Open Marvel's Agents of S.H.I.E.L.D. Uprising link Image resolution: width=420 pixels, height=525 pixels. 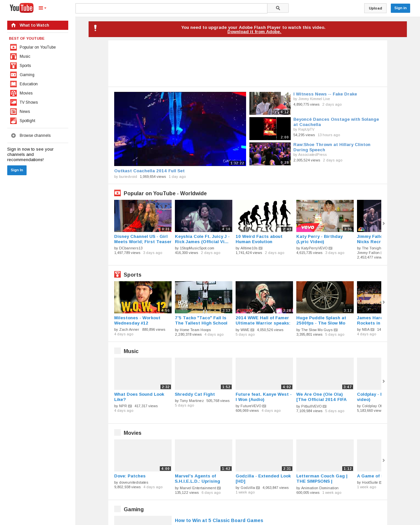click(198, 479)
